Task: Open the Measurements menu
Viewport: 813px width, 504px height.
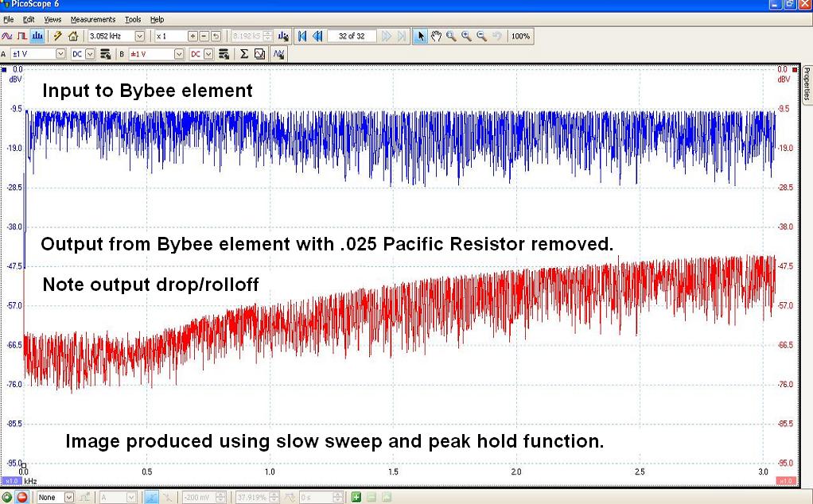Action: point(93,19)
